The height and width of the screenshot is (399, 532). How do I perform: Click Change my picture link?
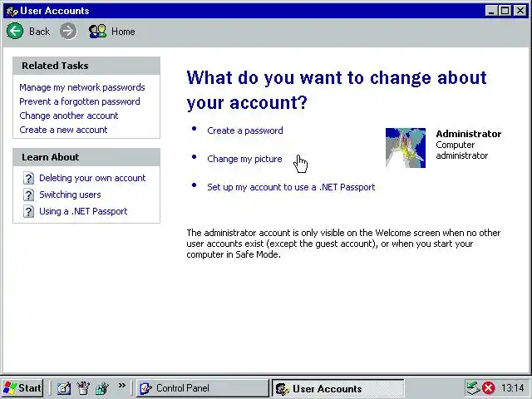click(x=244, y=159)
